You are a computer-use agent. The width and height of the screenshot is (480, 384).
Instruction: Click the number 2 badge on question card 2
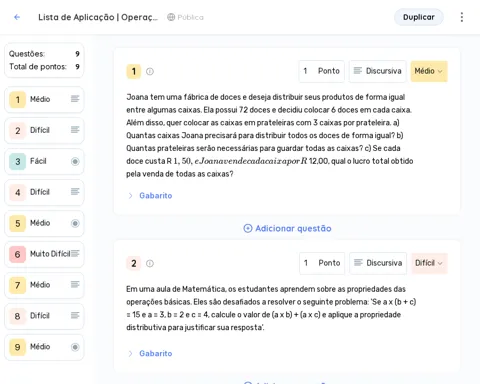(x=134, y=263)
